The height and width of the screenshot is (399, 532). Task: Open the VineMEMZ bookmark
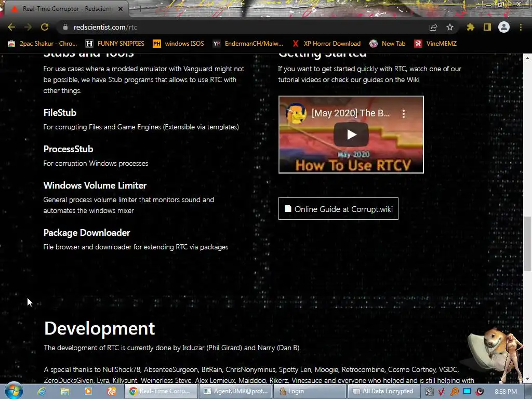pos(436,44)
